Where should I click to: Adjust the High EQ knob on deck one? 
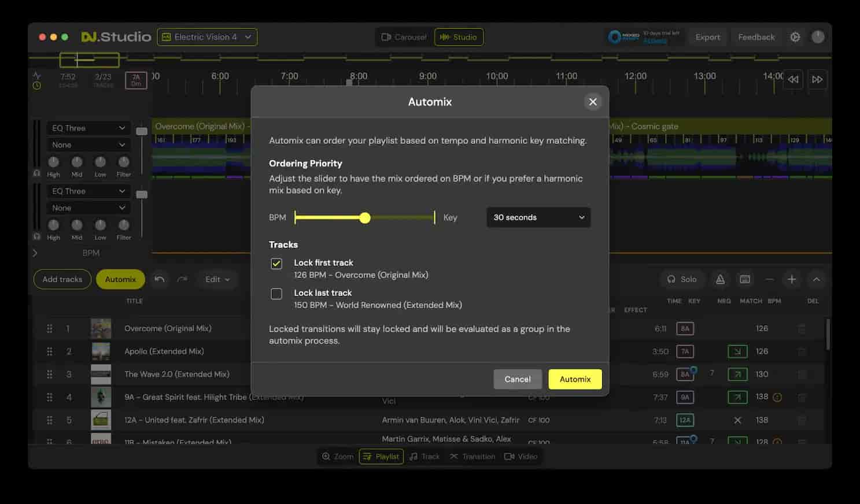point(53,162)
